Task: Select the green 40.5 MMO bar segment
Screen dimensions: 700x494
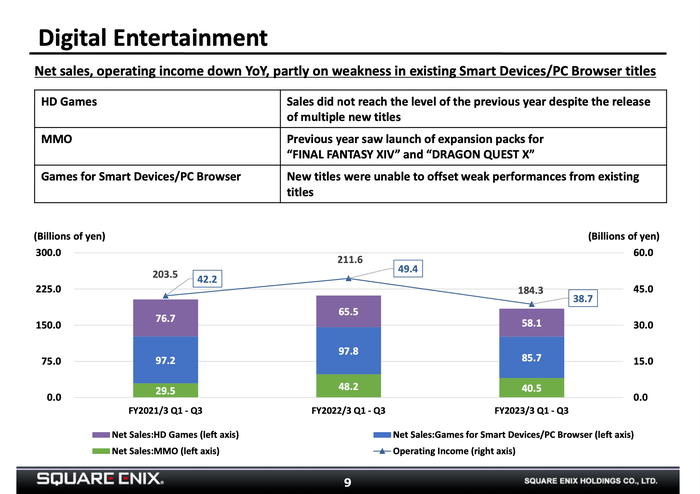Action: point(531,387)
